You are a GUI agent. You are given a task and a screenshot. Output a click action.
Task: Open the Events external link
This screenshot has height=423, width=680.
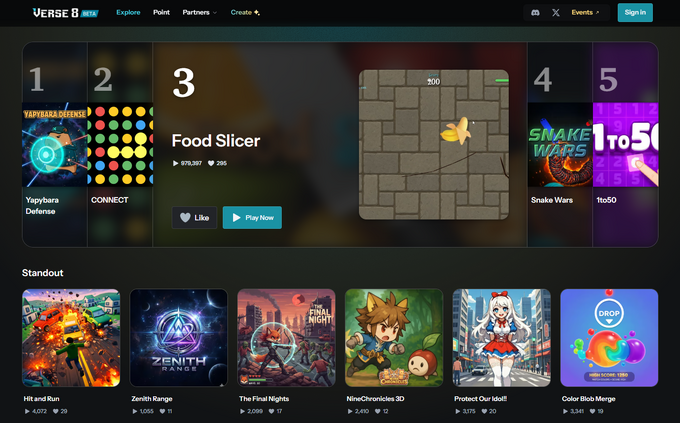pos(585,13)
